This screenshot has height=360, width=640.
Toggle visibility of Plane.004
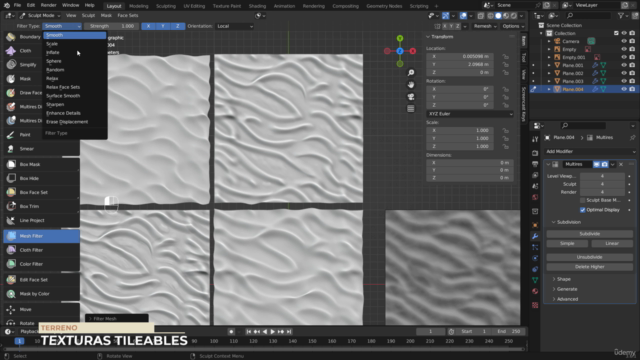(x=624, y=89)
